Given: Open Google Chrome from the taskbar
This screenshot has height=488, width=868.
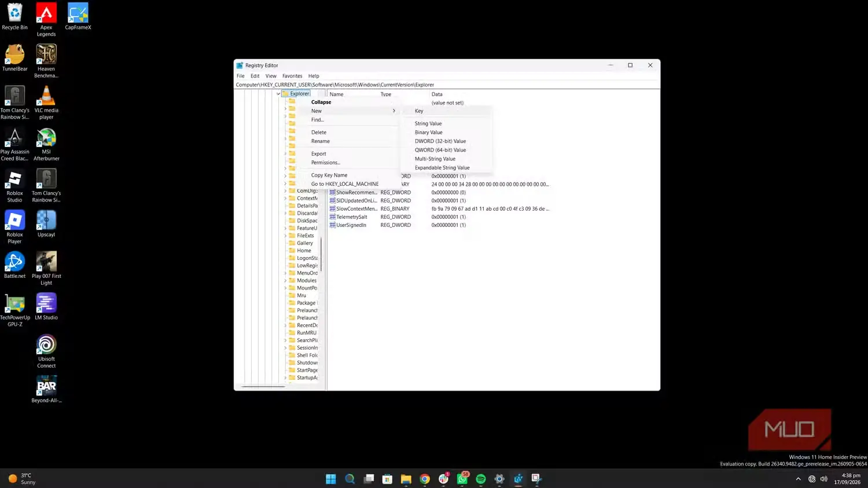Looking at the screenshot, I should click(425, 479).
